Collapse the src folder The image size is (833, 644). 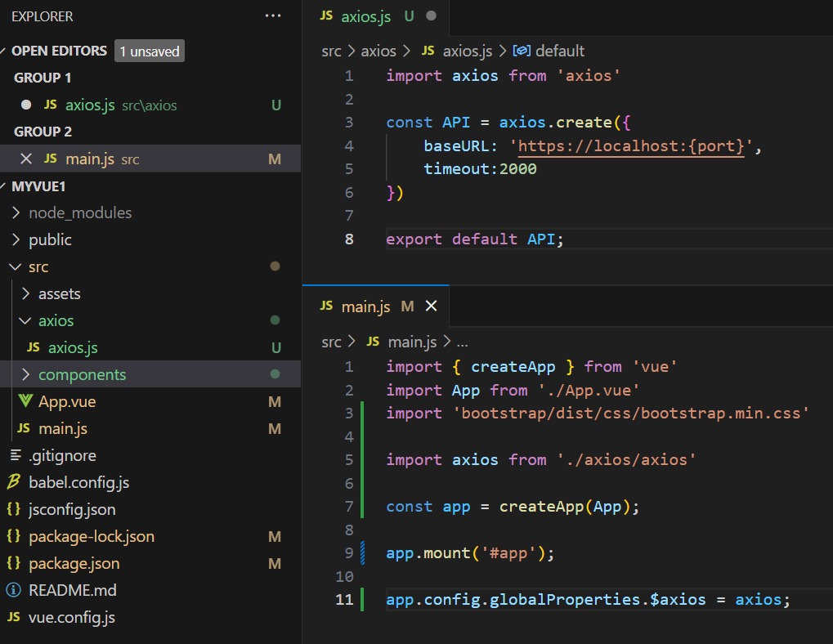tap(16, 267)
